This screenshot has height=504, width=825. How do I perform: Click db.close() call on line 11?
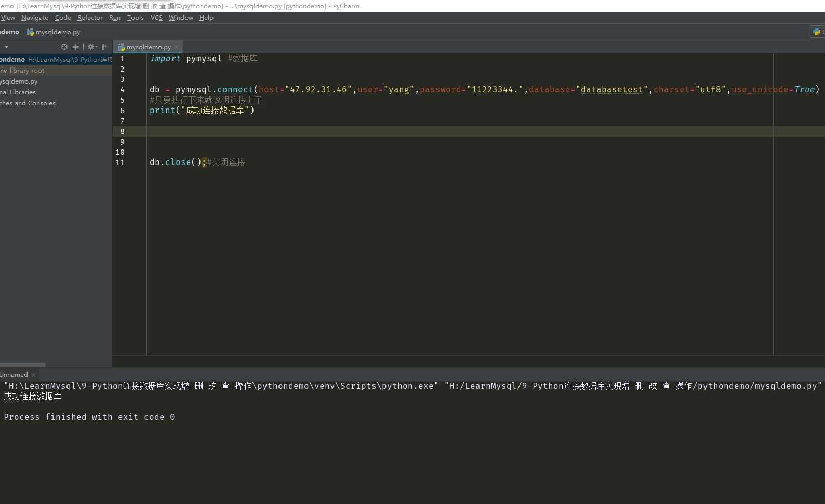(176, 162)
